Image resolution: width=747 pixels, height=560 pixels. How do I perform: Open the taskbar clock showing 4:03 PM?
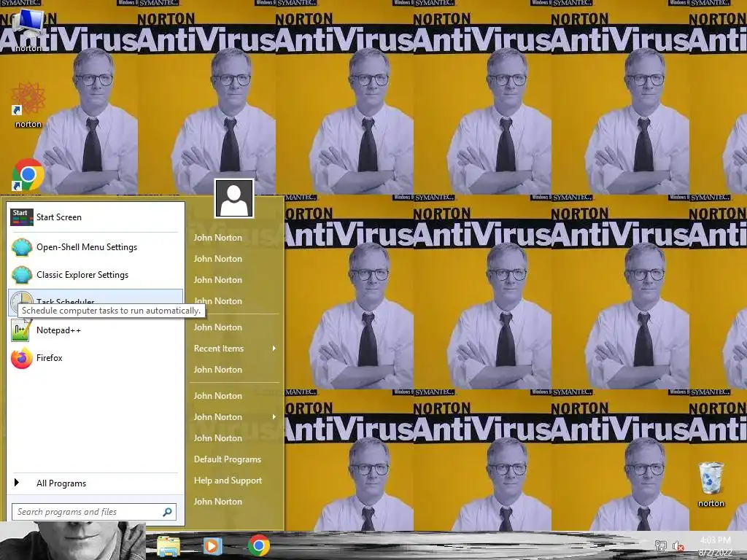click(715, 546)
